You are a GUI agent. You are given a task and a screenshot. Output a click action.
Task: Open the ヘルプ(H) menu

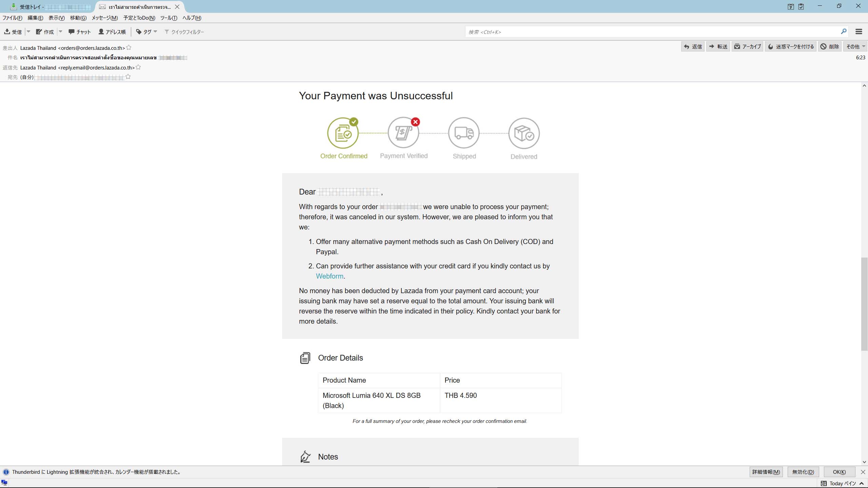pos(192,18)
